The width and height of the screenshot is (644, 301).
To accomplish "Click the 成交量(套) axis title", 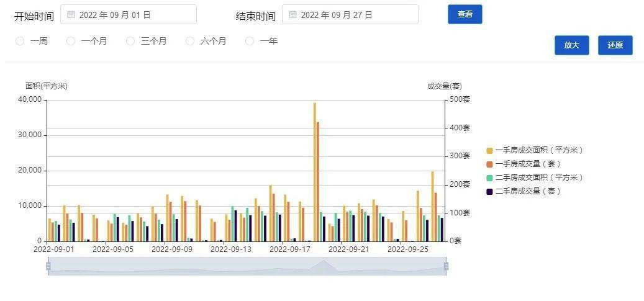I will coord(445,86).
